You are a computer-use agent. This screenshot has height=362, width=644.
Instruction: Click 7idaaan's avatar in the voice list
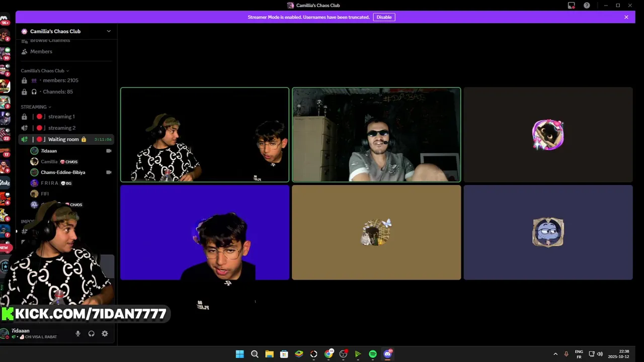[x=34, y=151]
